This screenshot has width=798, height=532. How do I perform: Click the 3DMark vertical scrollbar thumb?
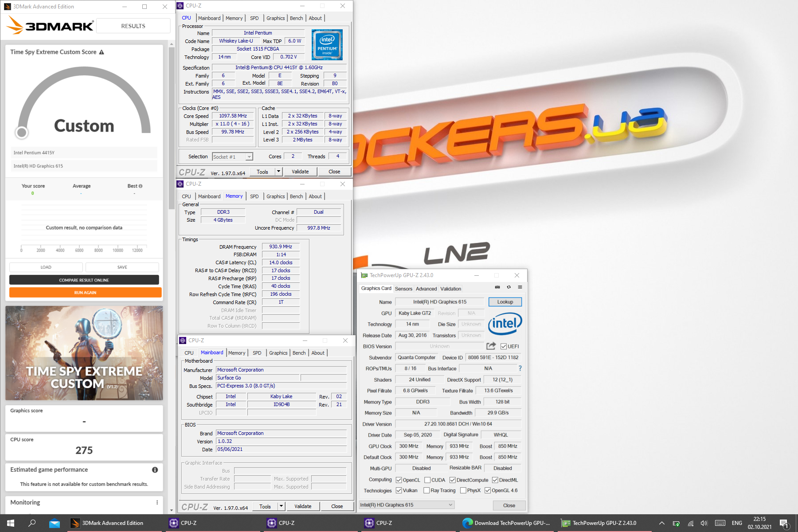[x=172, y=128]
